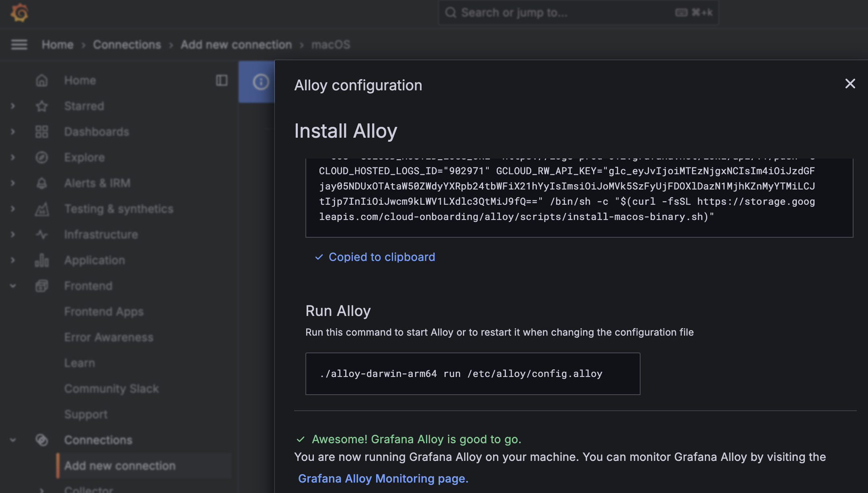Click the alloy-darwin-arm64 run command box
The image size is (868, 493).
(473, 374)
